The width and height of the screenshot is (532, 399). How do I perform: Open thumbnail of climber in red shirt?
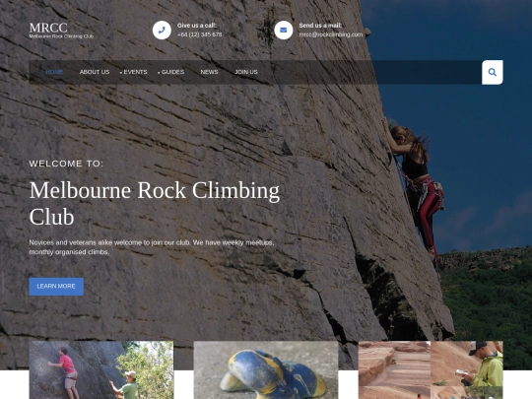101,369
